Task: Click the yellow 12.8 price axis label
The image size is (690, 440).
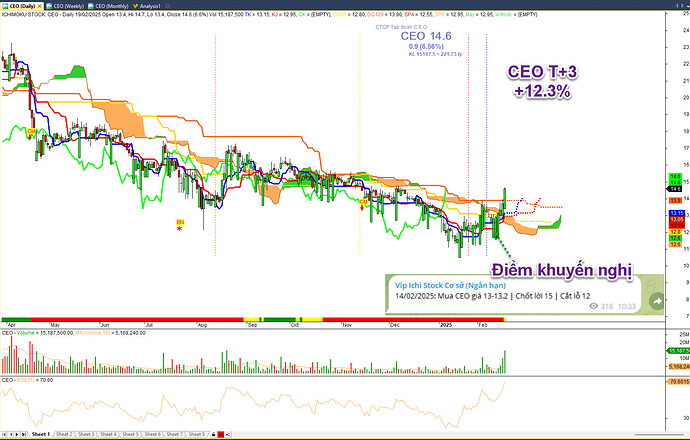Action: click(x=675, y=232)
